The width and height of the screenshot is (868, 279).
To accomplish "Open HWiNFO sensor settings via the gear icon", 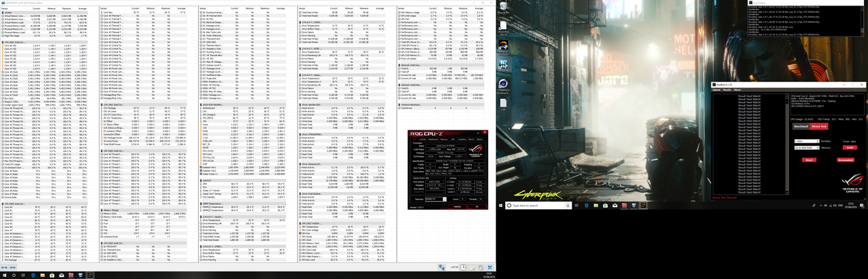I will (x=481, y=267).
